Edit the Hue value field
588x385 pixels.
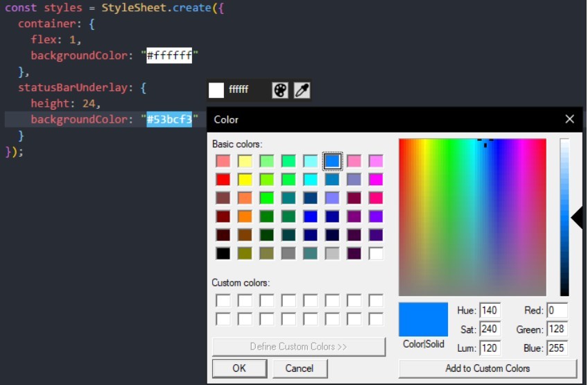click(x=490, y=310)
